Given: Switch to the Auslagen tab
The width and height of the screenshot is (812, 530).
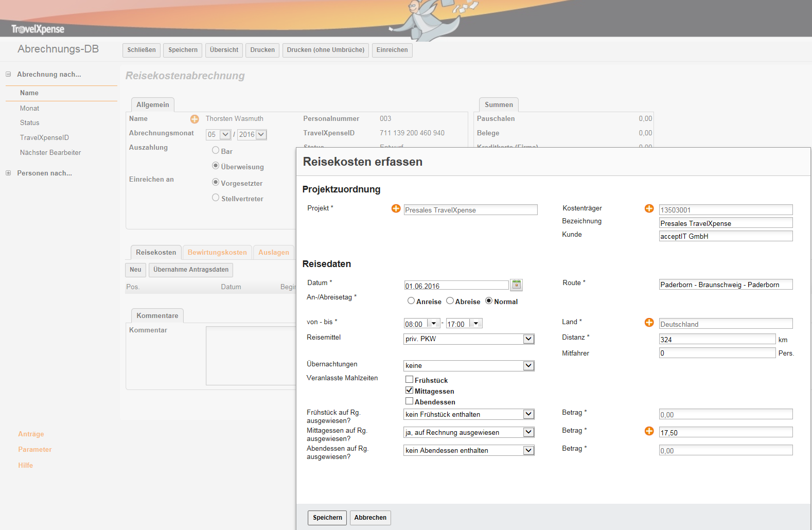Looking at the screenshot, I should pos(274,252).
